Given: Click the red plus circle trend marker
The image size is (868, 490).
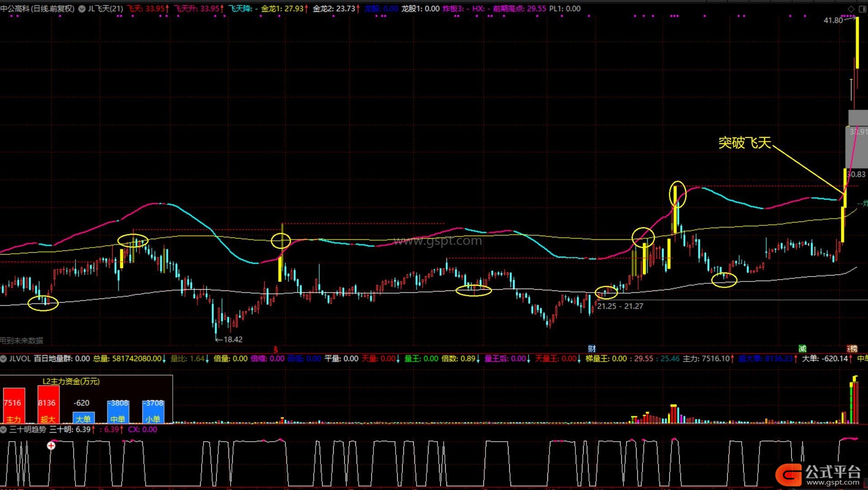Looking at the screenshot, I should (51, 446).
